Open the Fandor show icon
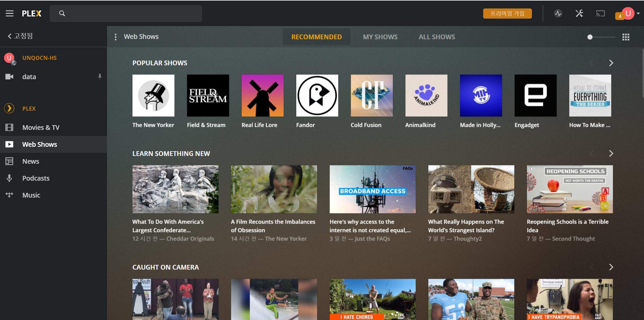Screen dimensions: 644x320 [317, 95]
